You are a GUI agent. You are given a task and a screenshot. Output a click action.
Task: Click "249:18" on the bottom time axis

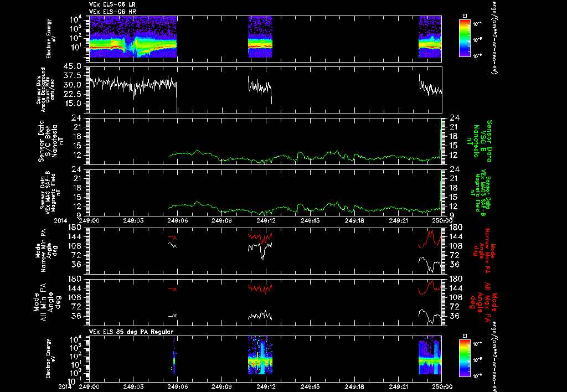[x=354, y=385]
